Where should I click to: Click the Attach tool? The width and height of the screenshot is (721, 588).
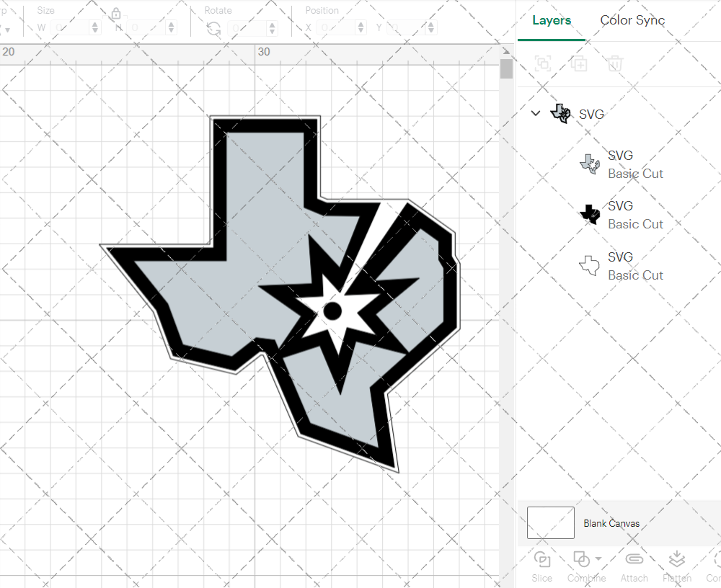(x=634, y=566)
